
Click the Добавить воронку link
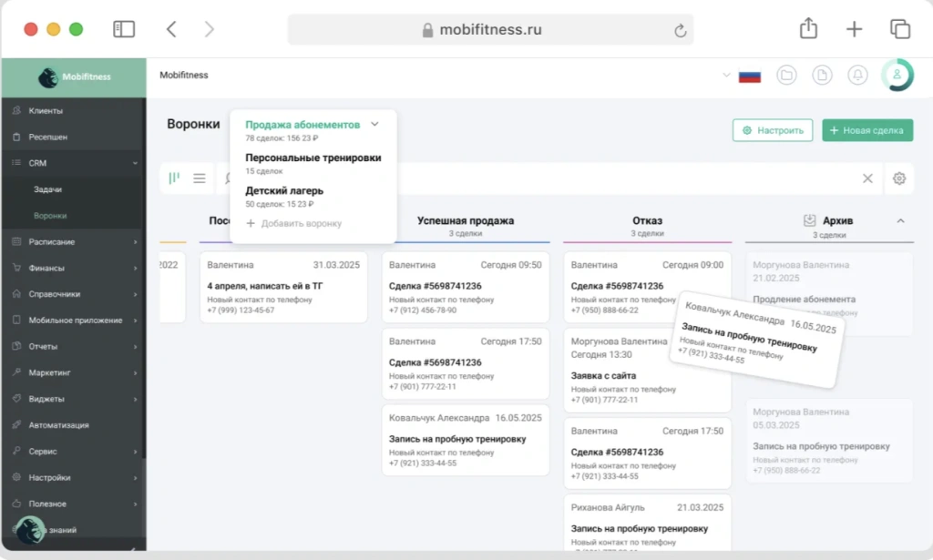point(296,225)
